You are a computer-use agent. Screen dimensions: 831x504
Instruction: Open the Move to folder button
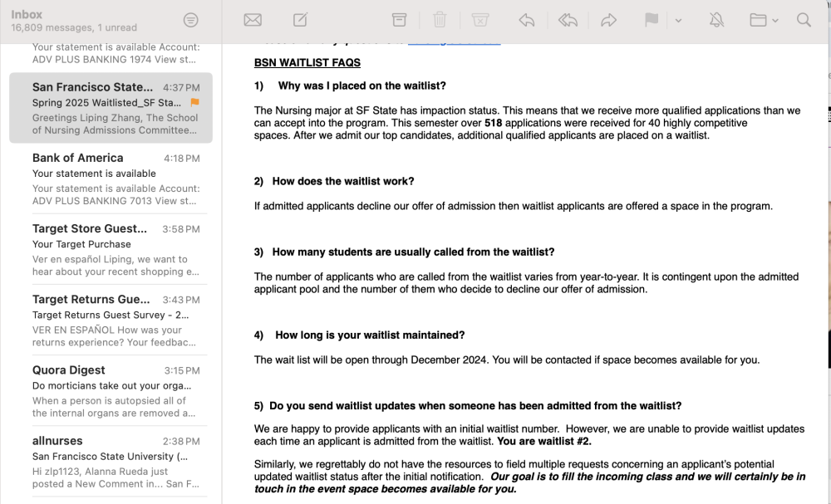758,20
